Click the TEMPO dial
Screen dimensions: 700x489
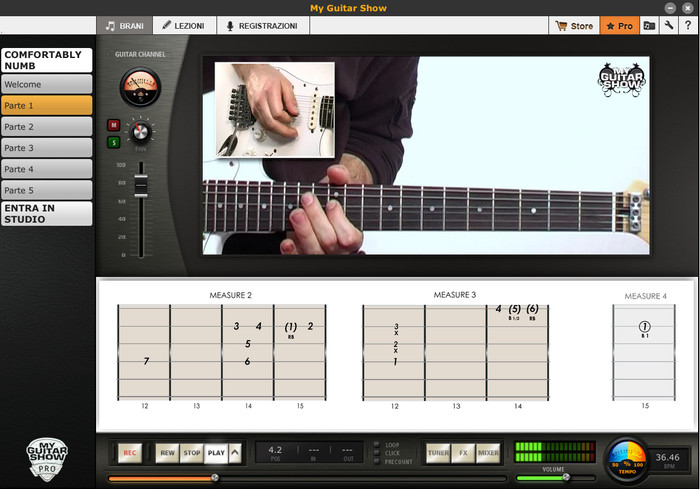coord(627,460)
